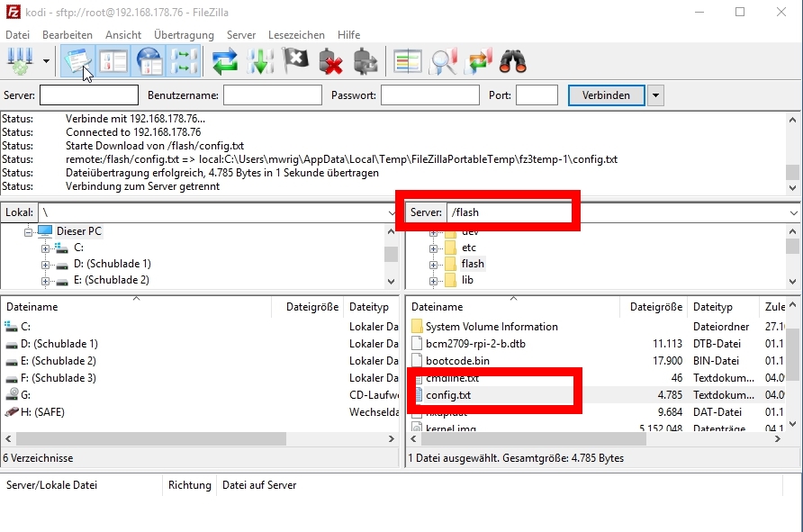Click the disconnect from server icon

pyautogui.click(x=331, y=62)
